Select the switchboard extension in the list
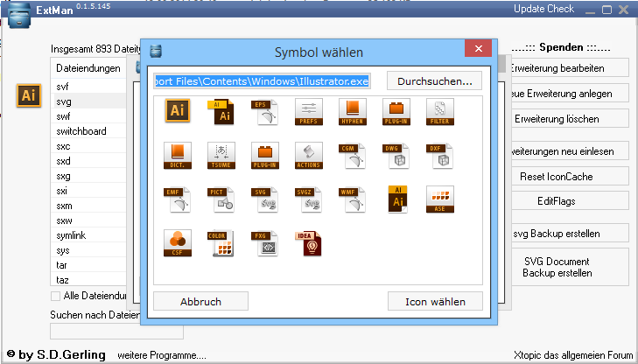Image resolution: width=638 pixels, height=364 pixels. coord(81,131)
